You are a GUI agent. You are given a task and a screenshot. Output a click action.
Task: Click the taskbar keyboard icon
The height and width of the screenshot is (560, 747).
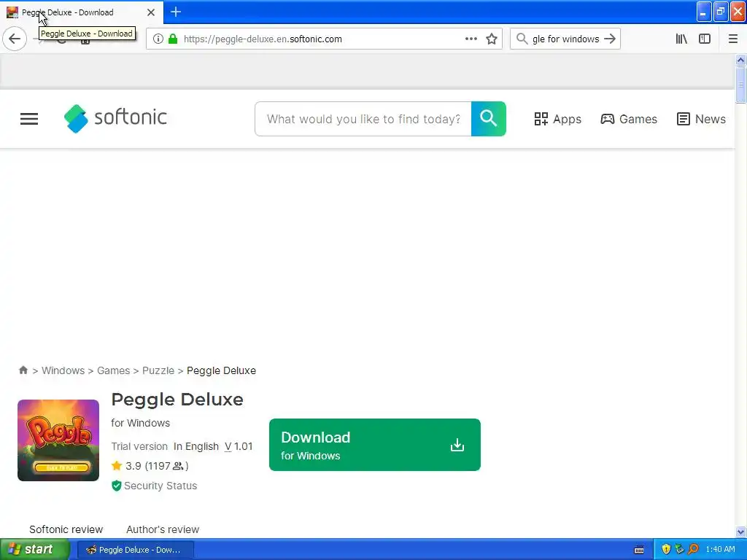click(x=639, y=550)
